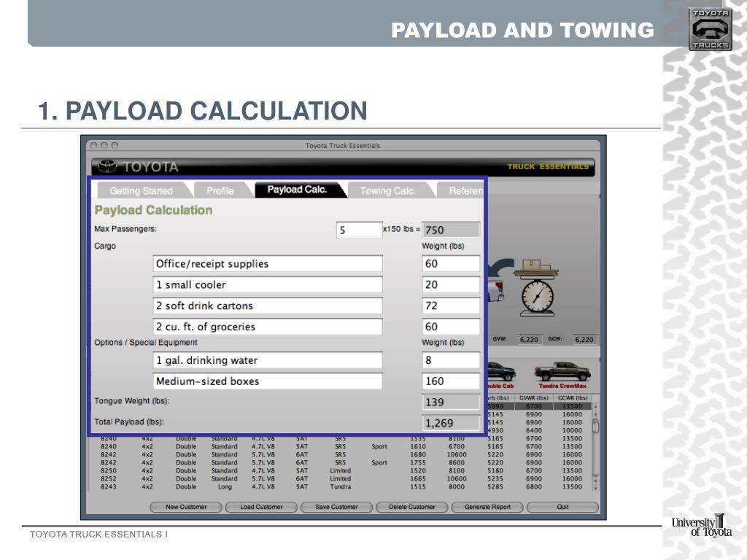Open the Getting Started tab
Screen dimensions: 747x560
(x=142, y=190)
